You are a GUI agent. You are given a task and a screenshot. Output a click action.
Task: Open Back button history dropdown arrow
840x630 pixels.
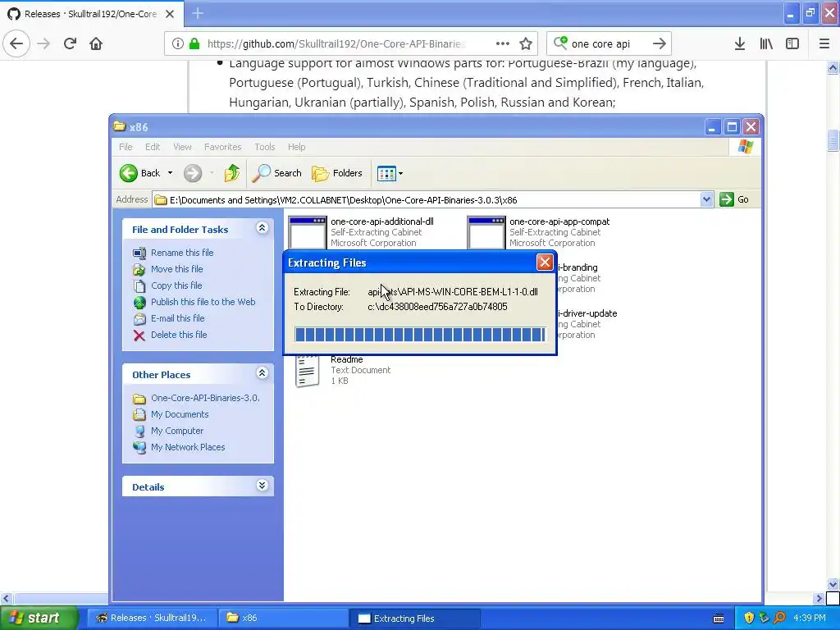(171, 173)
